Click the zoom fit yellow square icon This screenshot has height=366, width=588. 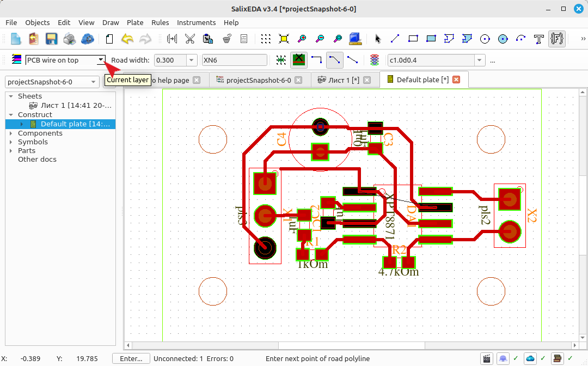coord(284,39)
